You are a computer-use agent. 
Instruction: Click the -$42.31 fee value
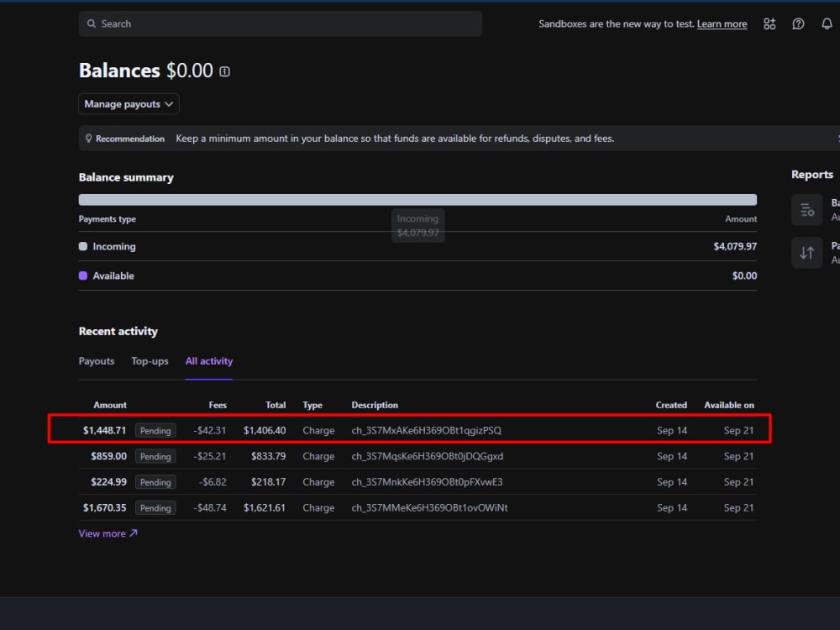coord(209,431)
